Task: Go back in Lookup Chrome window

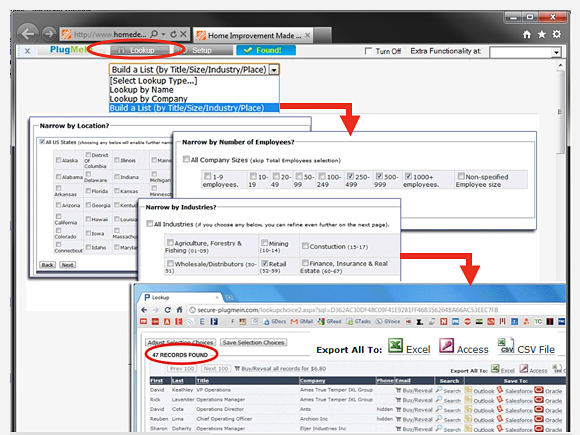Action: tap(144, 310)
